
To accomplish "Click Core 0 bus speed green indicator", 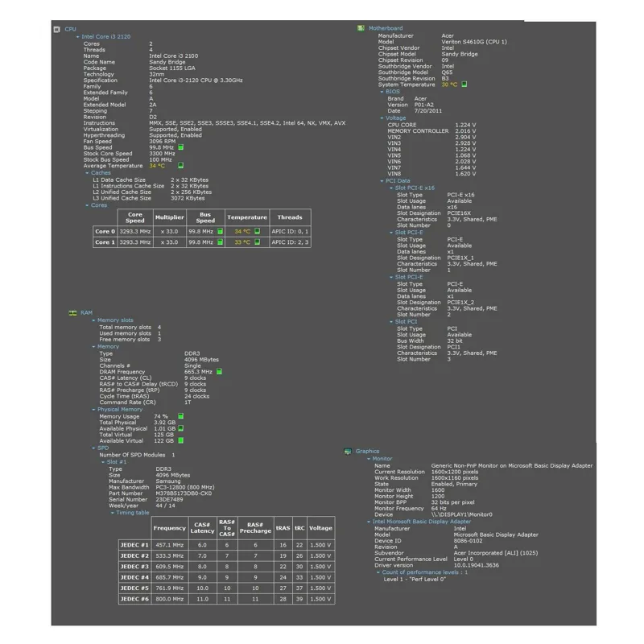I will (x=220, y=232).
